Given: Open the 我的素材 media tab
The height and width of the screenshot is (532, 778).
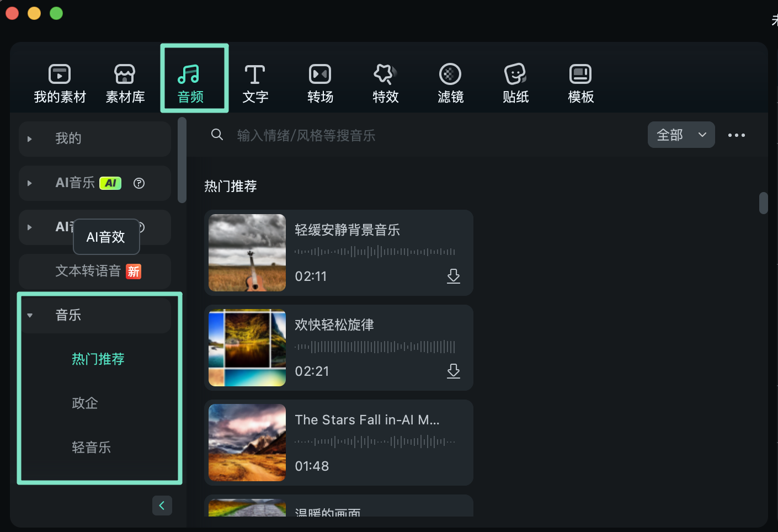Looking at the screenshot, I should [60, 83].
